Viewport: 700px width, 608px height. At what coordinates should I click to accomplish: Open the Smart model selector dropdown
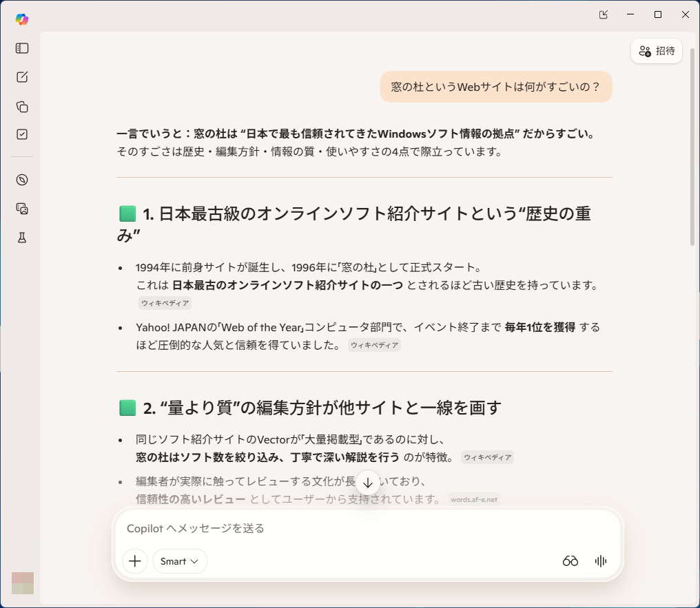tap(179, 561)
